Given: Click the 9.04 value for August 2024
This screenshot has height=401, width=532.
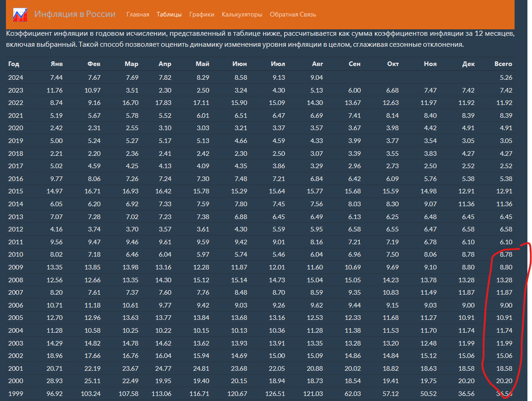Looking at the screenshot, I should pos(317,77).
